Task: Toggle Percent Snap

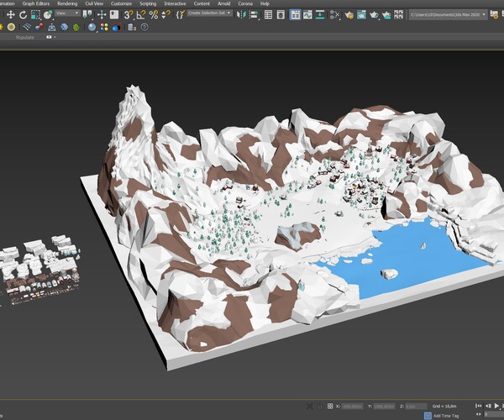Action: (154, 15)
